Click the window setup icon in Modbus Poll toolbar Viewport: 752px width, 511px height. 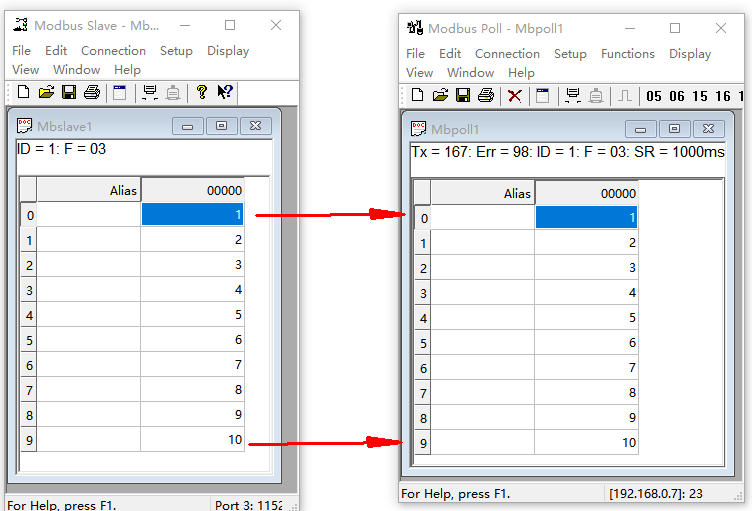point(543,95)
